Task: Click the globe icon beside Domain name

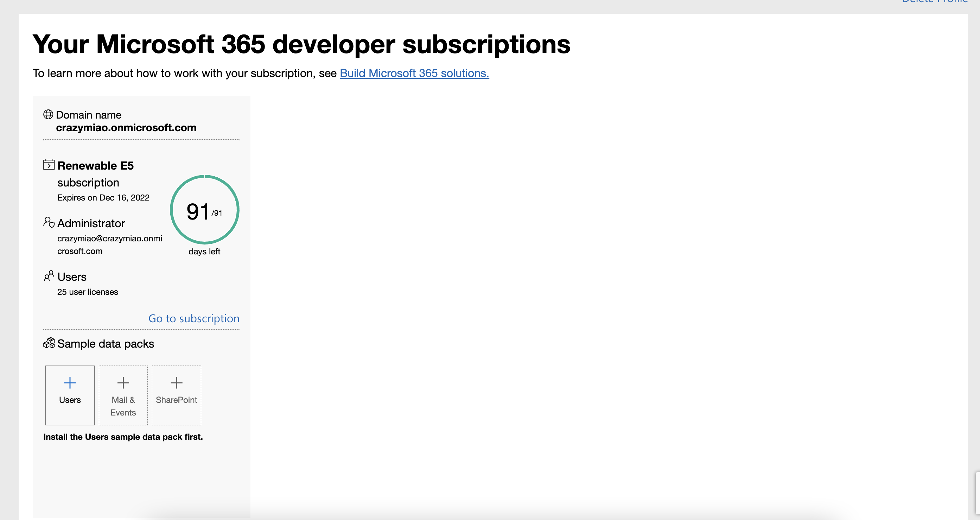Action: (x=48, y=114)
